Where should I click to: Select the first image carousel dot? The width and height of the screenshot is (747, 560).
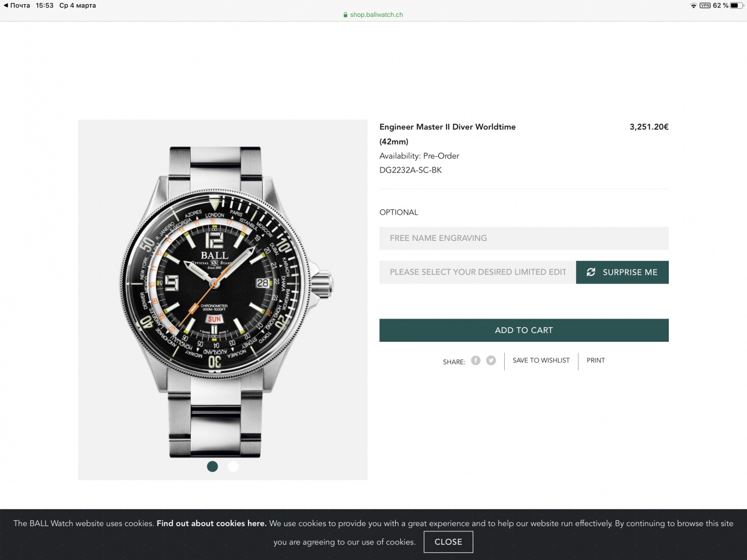[212, 466]
